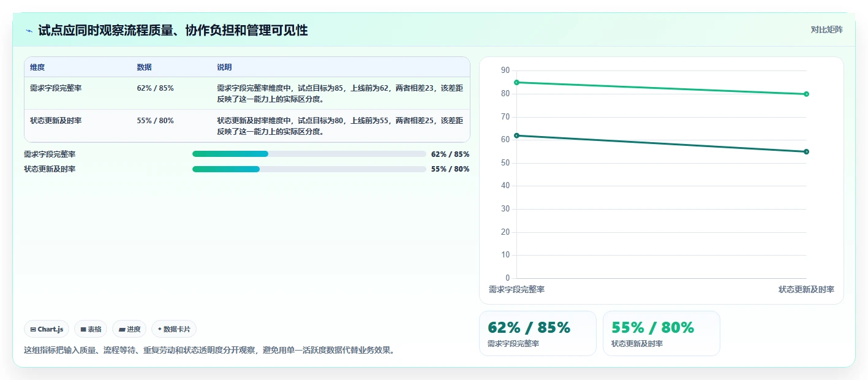Image resolution: width=868 pixels, height=380 pixels.
Task: Click the 55% / 80% table data cell
Action: [156, 121]
